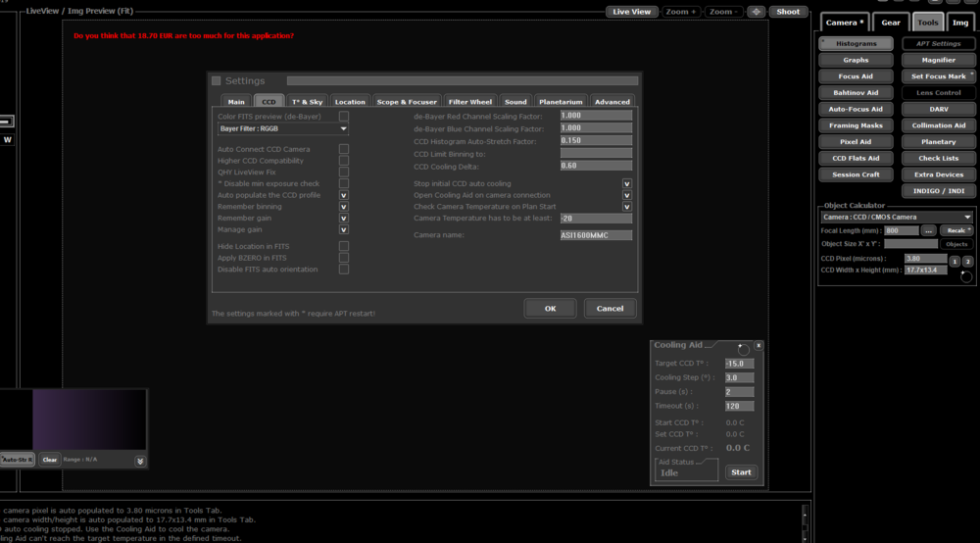Toggle QHY LiveView Fix checkbox
This screenshot has height=543, width=980.
click(344, 172)
